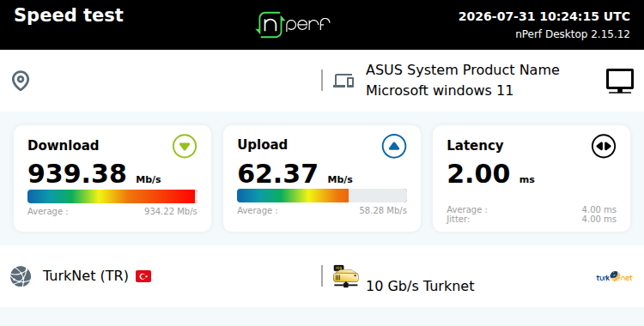The height and width of the screenshot is (326, 644).
Task: Click the globe network icon beside TurkNet
Action: (21, 276)
